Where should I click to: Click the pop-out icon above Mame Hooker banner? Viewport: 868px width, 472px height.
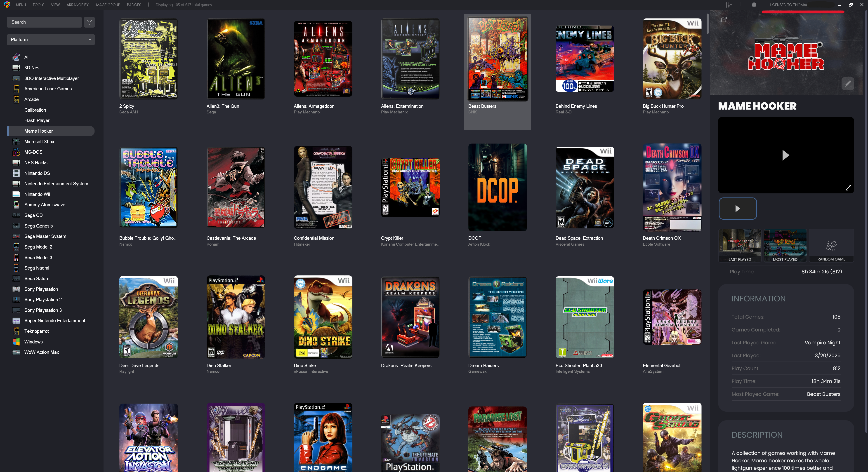coord(724,19)
